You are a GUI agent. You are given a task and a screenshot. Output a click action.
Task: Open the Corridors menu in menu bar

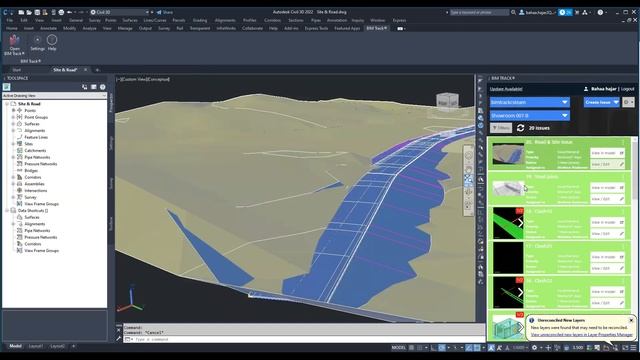[x=272, y=20]
